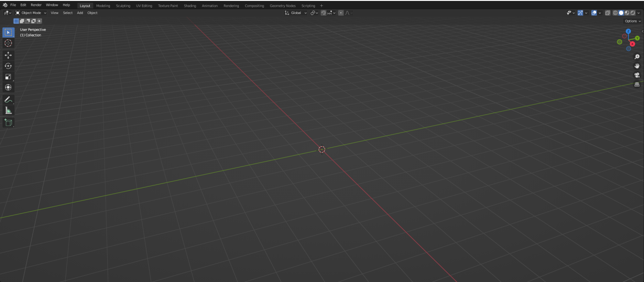Switch to the Scripting workspace tab

308,6
